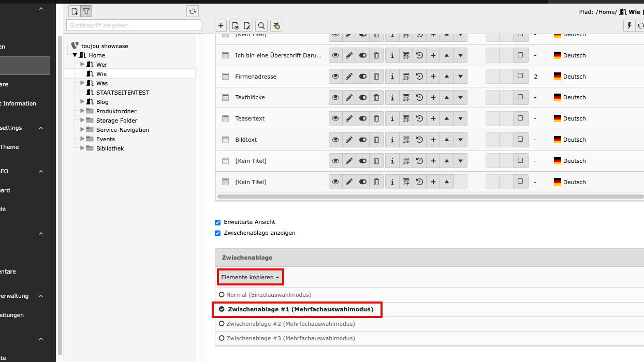Click the clear cache lightning icon
Image resolution: width=644 pixels, height=362 pixels.
coord(629,26)
